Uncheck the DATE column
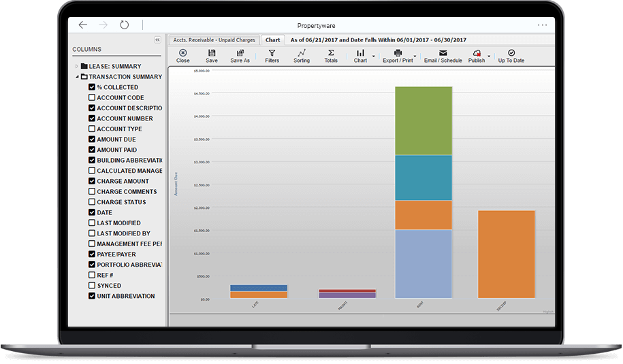 (x=92, y=212)
